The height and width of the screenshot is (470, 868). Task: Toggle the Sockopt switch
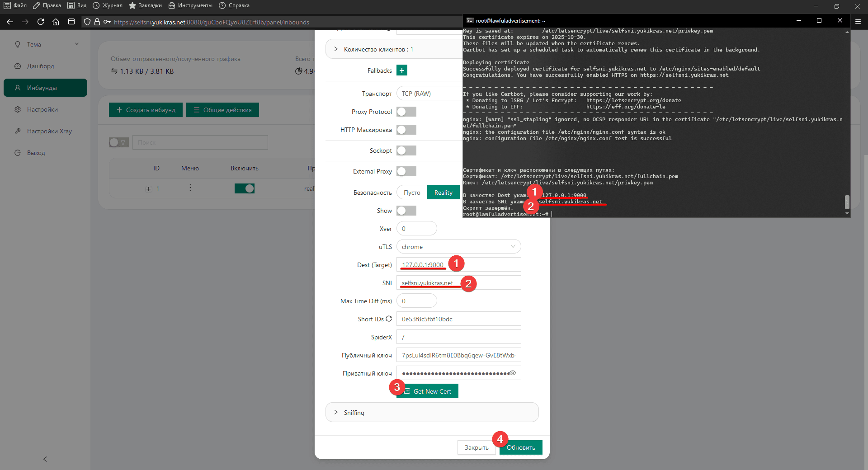click(x=406, y=150)
